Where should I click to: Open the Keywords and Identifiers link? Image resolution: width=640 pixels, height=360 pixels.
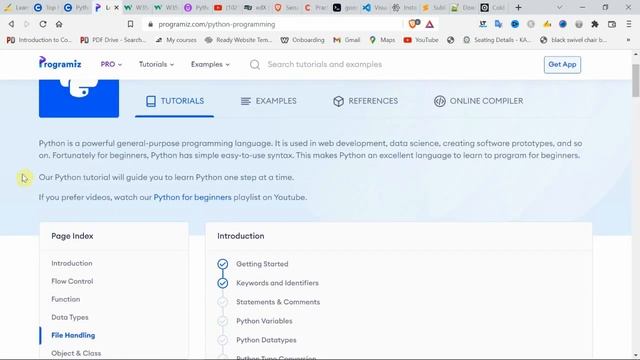tap(277, 283)
